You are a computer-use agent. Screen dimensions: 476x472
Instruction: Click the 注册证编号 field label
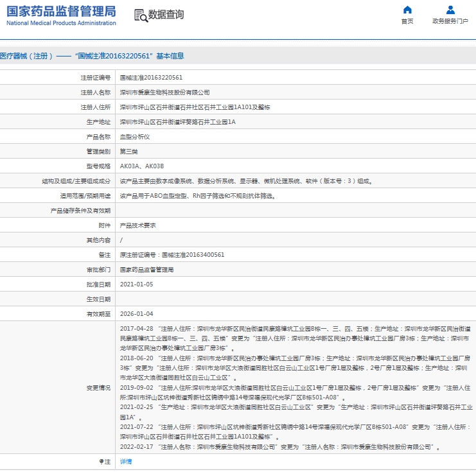(96, 78)
